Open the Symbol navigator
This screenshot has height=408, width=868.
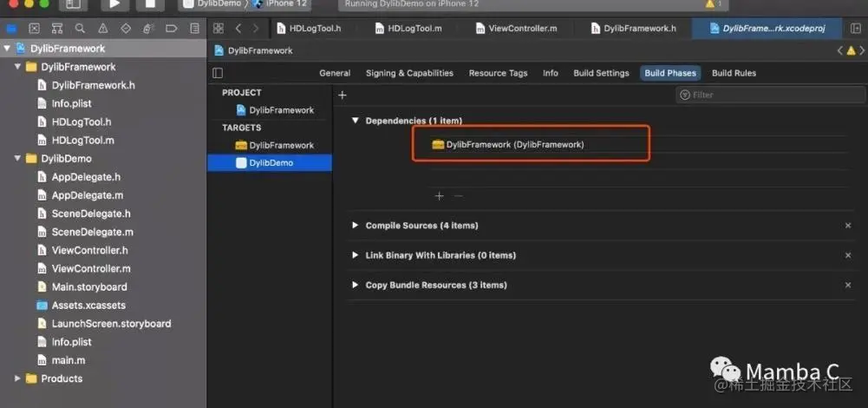(57, 29)
